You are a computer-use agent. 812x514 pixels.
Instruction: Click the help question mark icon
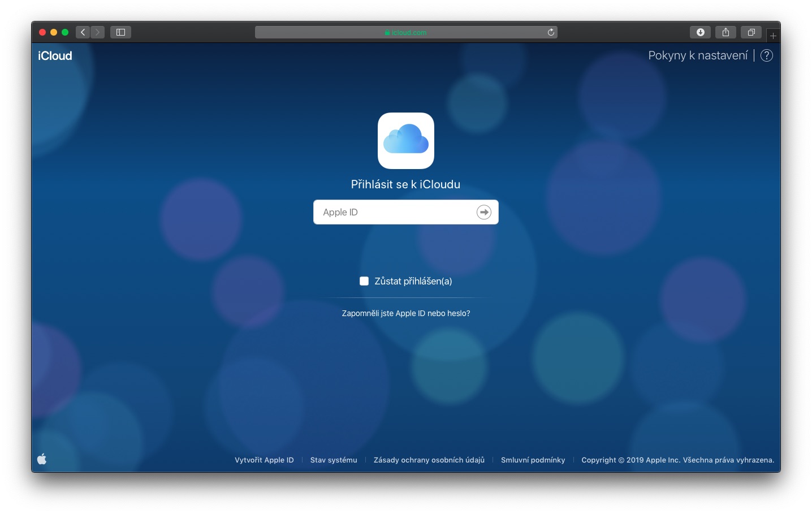coord(767,55)
